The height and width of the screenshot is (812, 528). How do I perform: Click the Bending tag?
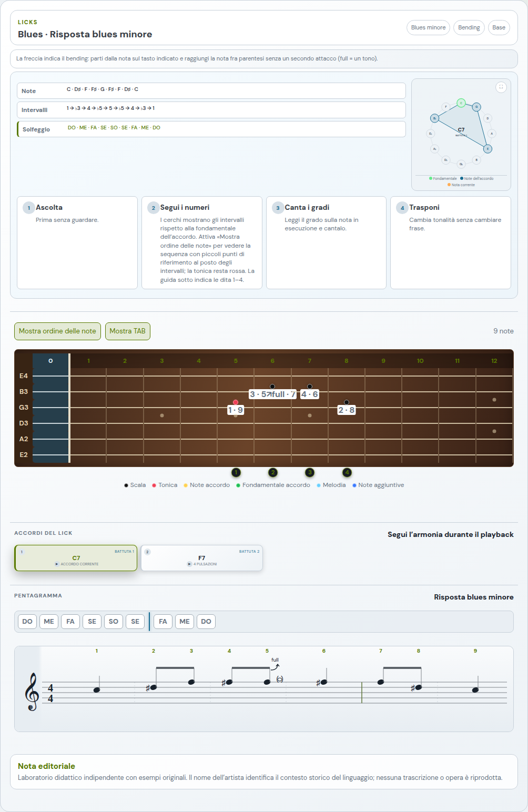point(469,28)
